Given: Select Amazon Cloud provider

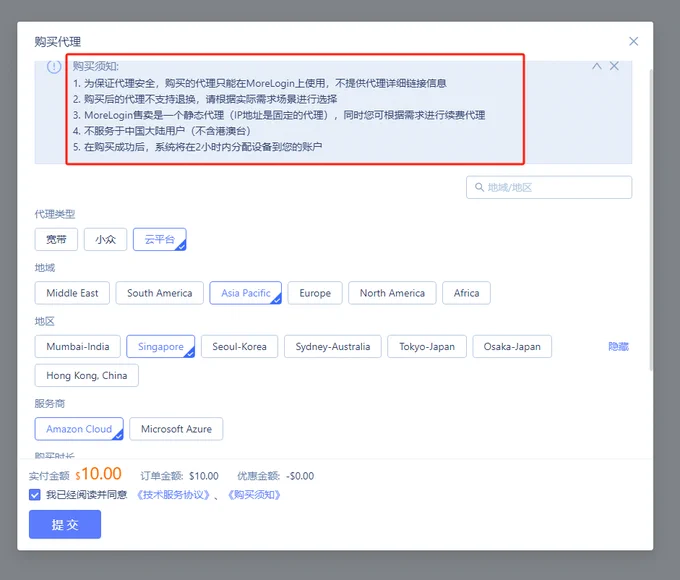Looking at the screenshot, I should [x=79, y=429].
